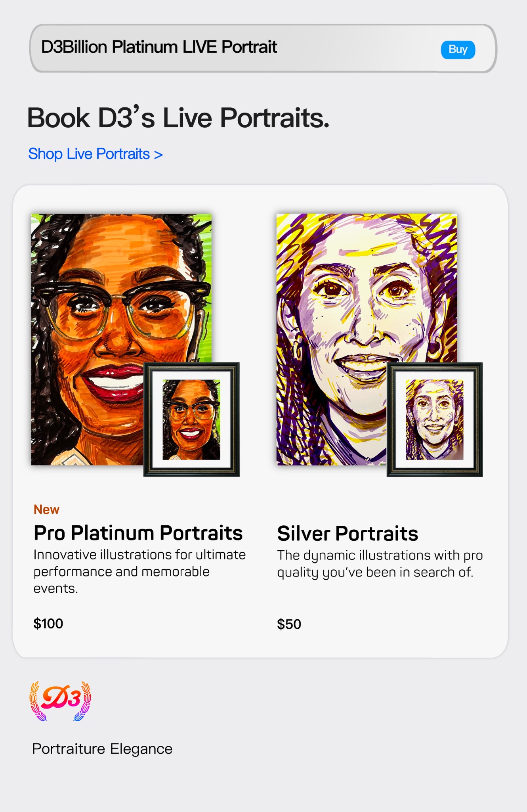This screenshot has width=527, height=812.
Task: Click the D3 laurel wreath logo
Action: [60, 700]
